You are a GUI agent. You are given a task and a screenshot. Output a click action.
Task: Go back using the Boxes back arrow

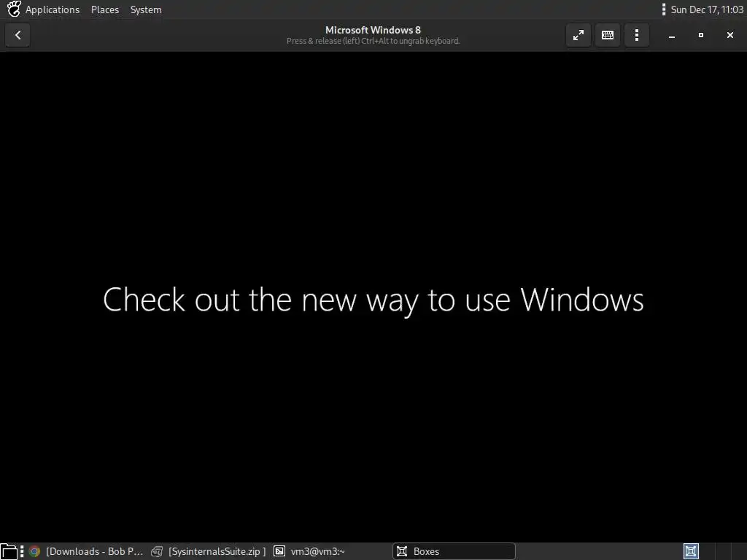(18, 35)
